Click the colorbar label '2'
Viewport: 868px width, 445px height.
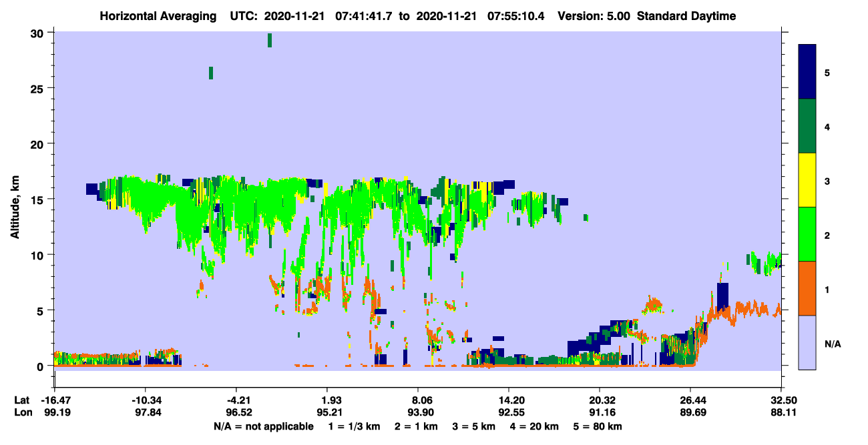827,235
